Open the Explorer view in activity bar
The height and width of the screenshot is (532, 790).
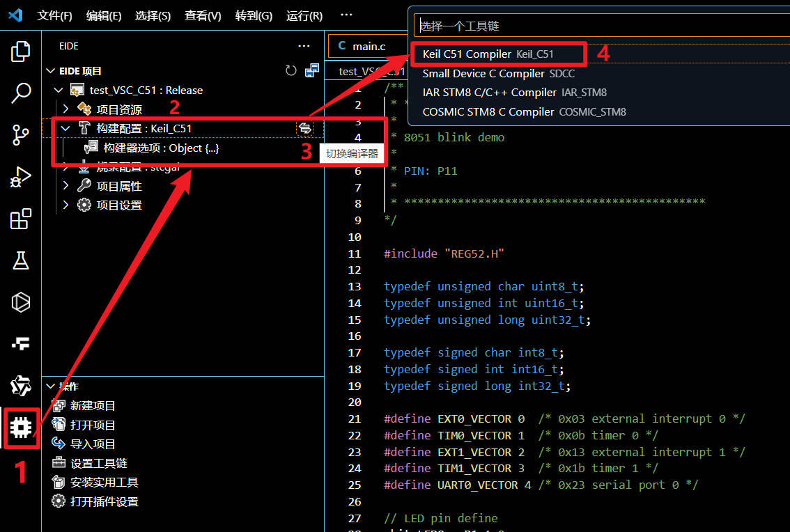[21, 52]
